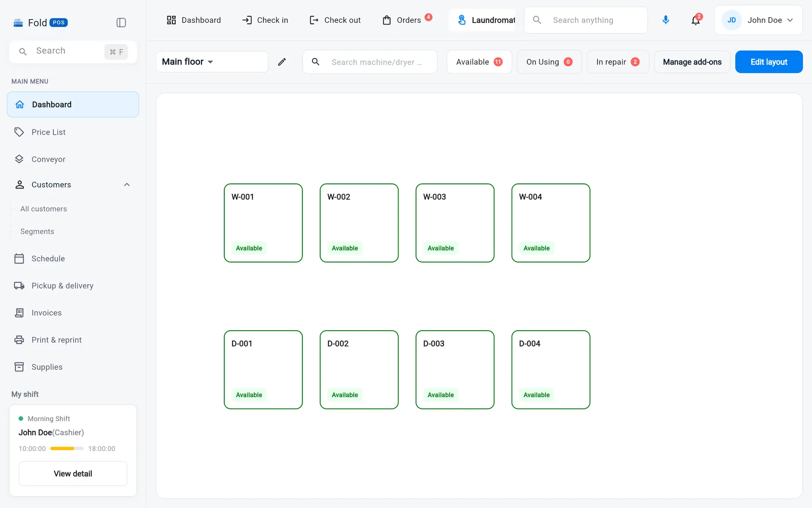812x508 pixels.
Task: Select washer card W-001
Action: pyautogui.click(x=263, y=223)
